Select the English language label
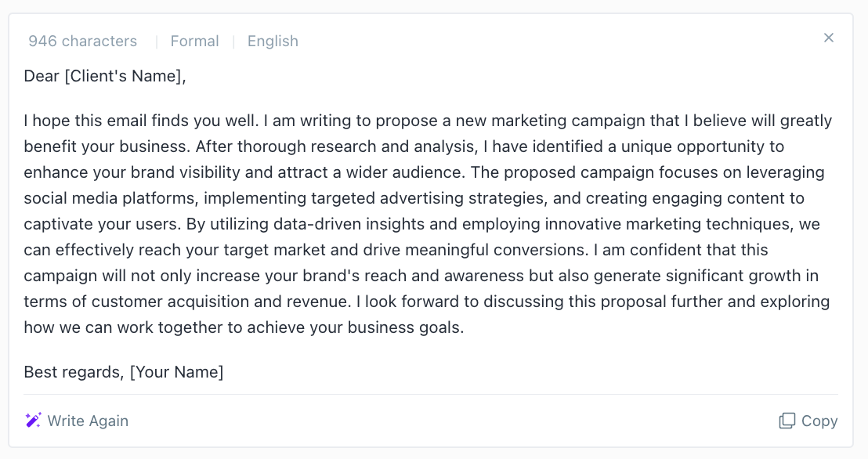The width and height of the screenshot is (868, 459). pyautogui.click(x=273, y=42)
